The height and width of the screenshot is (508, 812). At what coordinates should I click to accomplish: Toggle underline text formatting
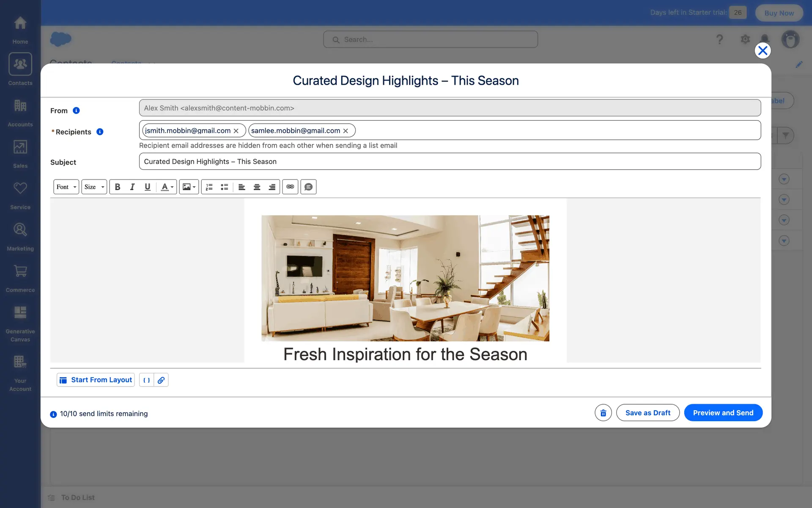point(147,187)
